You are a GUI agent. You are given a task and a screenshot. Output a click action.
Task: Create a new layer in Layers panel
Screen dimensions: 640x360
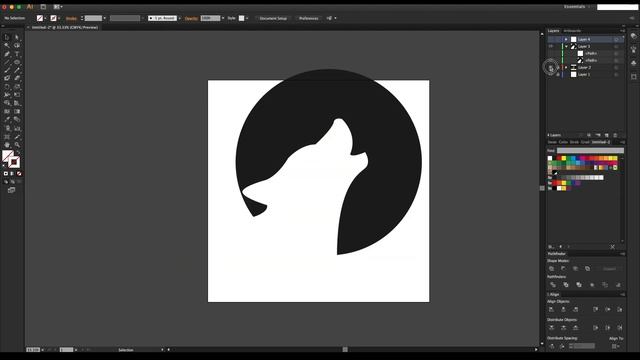(x=607, y=135)
